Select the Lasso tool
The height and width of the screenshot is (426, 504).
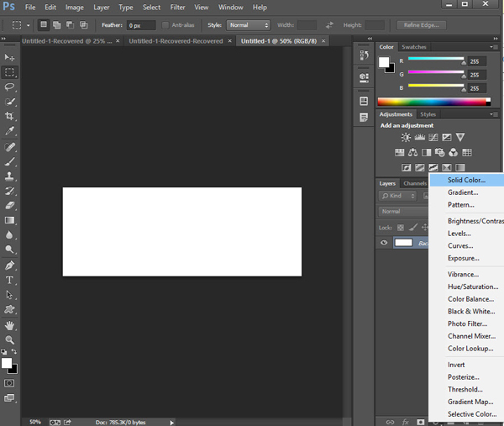[10, 87]
